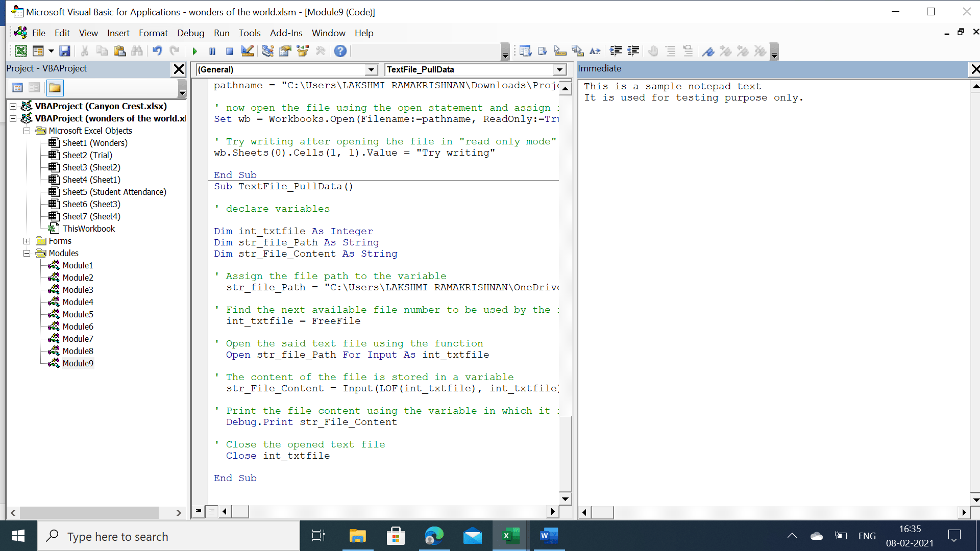Toggle Design Mode
This screenshot has width=980, height=551.
247,51
